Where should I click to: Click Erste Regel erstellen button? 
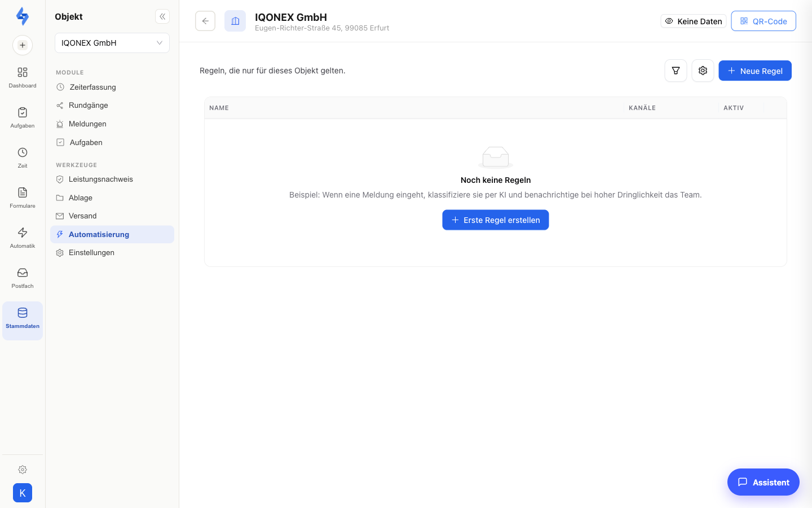[x=496, y=220]
